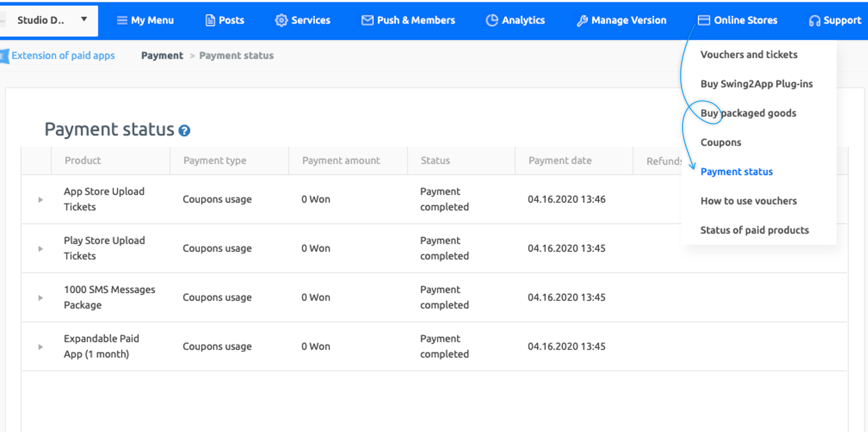Click the Manage Version wrench icon
The image size is (868, 432).
coord(582,20)
